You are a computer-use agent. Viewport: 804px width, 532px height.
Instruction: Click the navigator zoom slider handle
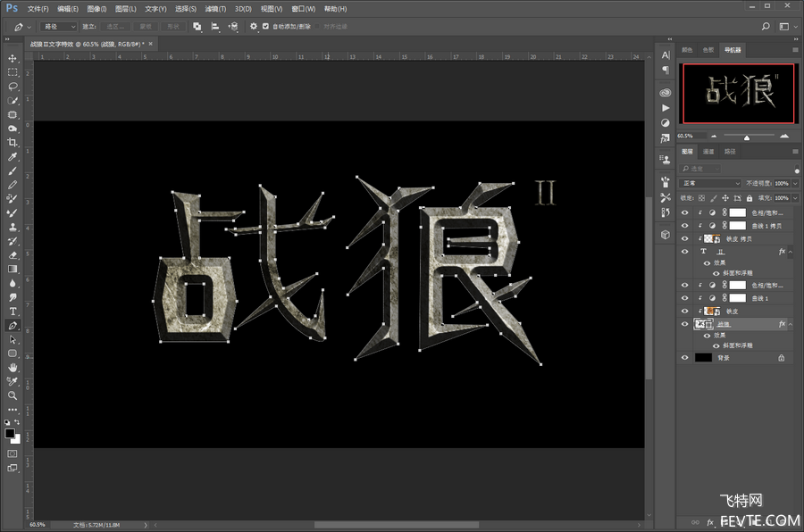click(x=747, y=137)
